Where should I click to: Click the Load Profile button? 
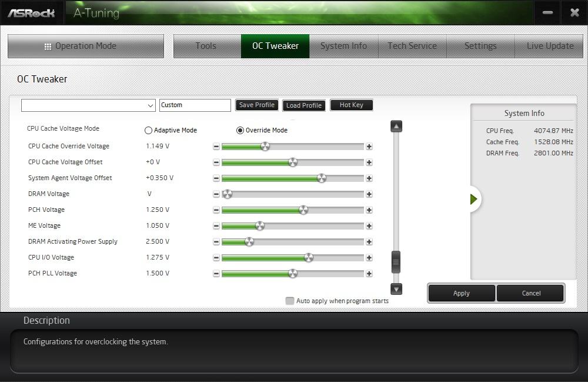[x=304, y=105]
